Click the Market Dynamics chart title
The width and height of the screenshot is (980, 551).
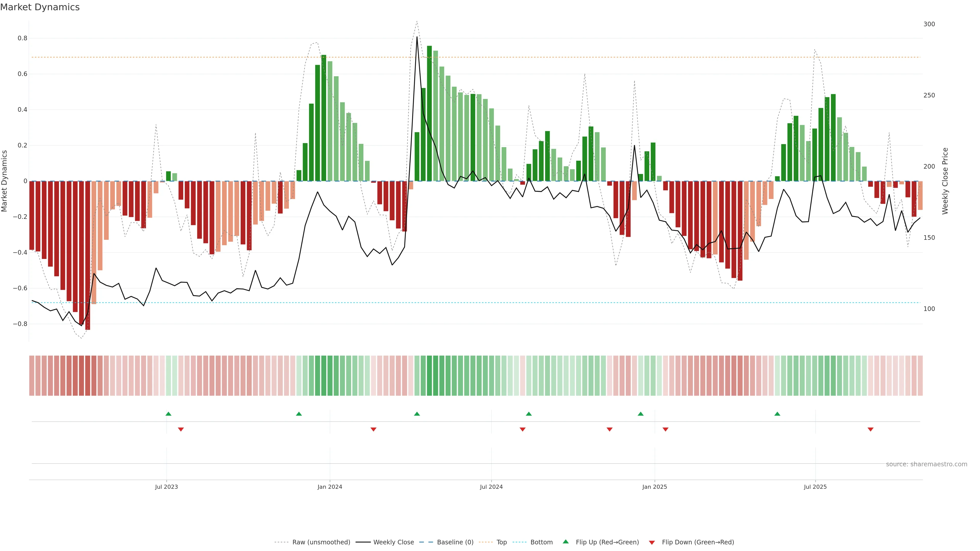[40, 7]
